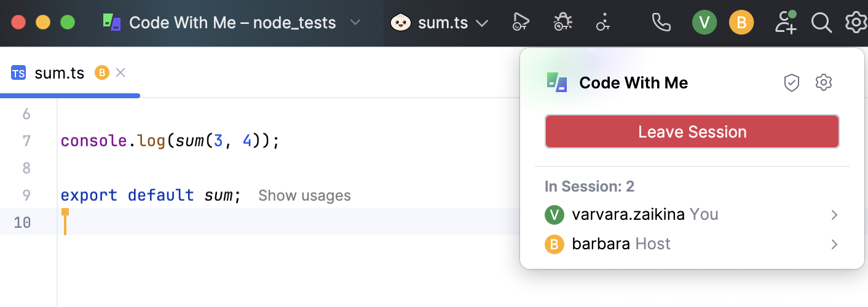Select the sum.ts editor tab
The height and width of the screenshot is (307, 868).
[58, 73]
